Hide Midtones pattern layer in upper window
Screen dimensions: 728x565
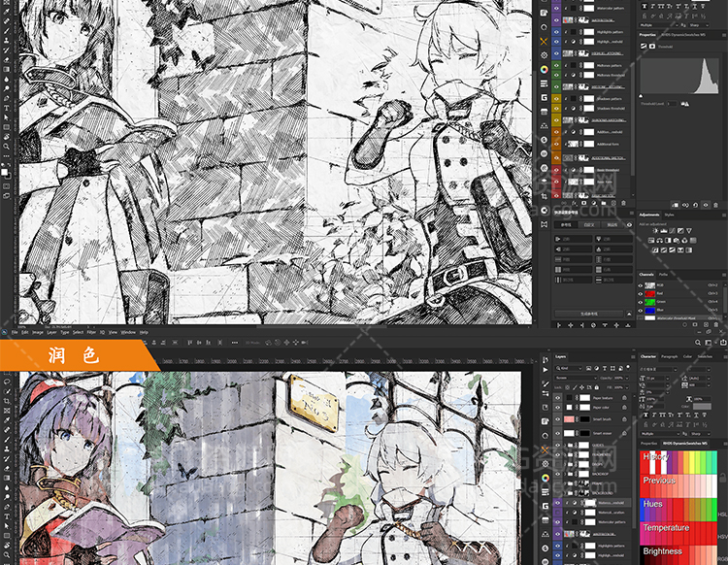[557, 65]
